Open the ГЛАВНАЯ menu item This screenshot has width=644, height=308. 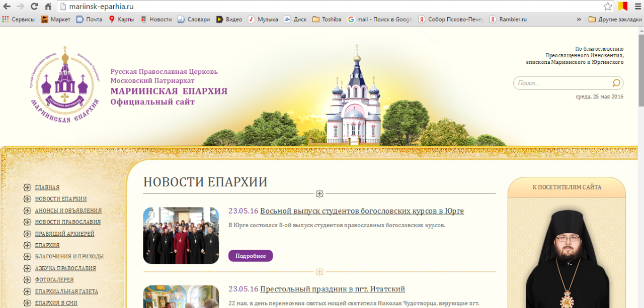click(x=47, y=187)
